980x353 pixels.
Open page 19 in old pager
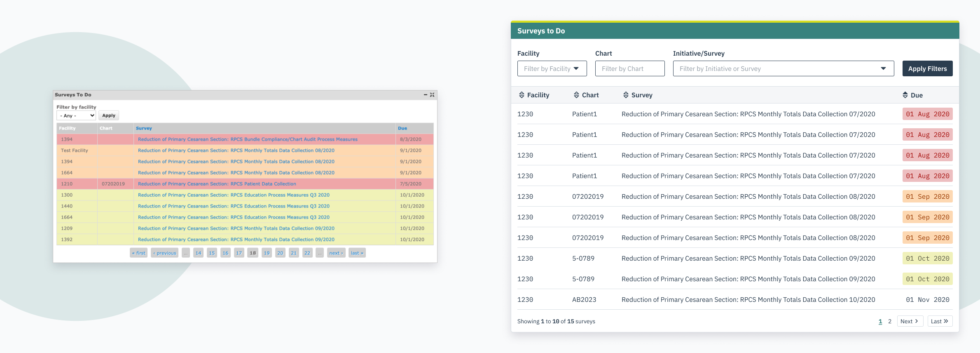[x=267, y=253]
